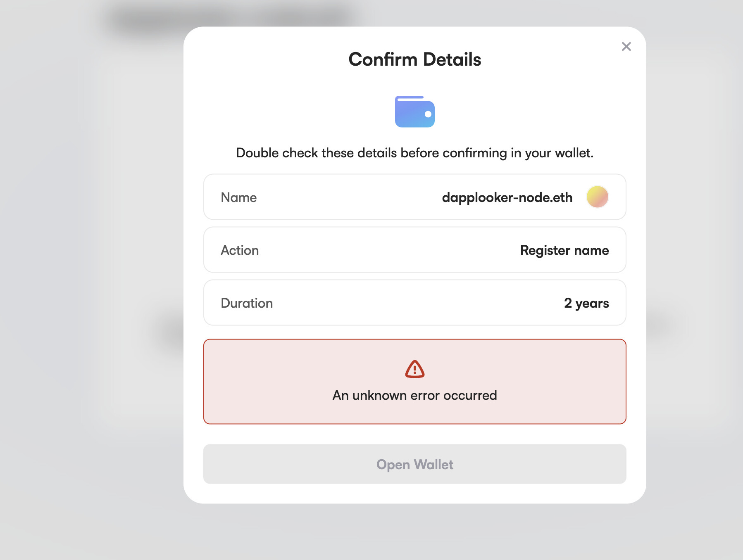The height and width of the screenshot is (560, 743).
Task: Close the Confirm Details dialog
Action: pos(626,47)
